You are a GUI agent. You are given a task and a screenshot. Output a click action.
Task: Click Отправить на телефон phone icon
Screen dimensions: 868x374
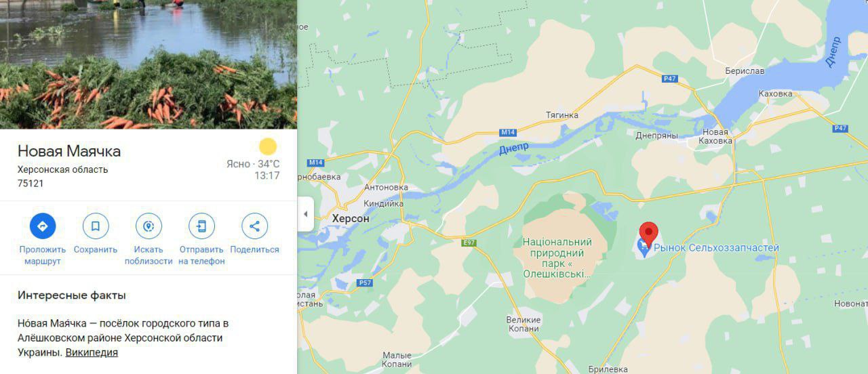point(201,226)
